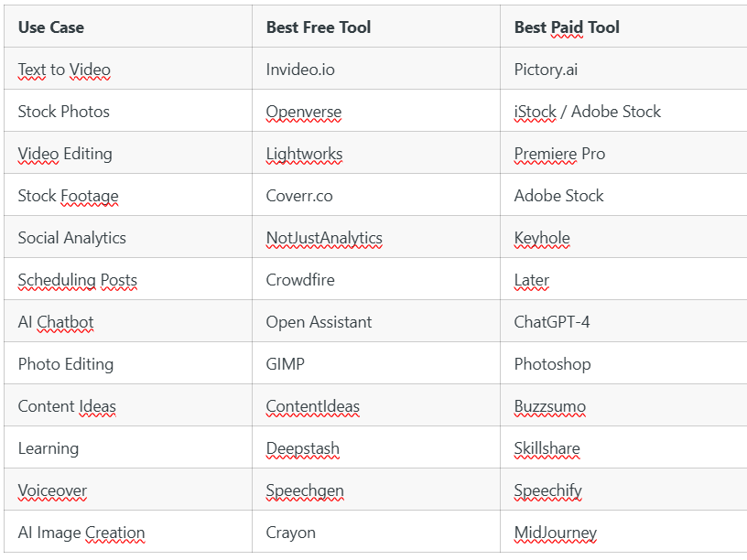747x560 pixels.
Task: Select the 'Open Assistant' cell
Action: click(x=376, y=321)
